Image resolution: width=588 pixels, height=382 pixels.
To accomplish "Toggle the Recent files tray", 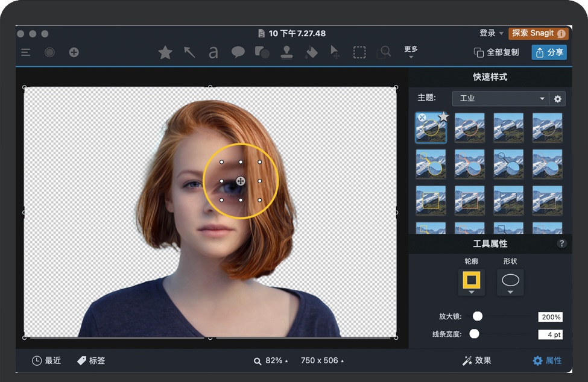I will (46, 360).
